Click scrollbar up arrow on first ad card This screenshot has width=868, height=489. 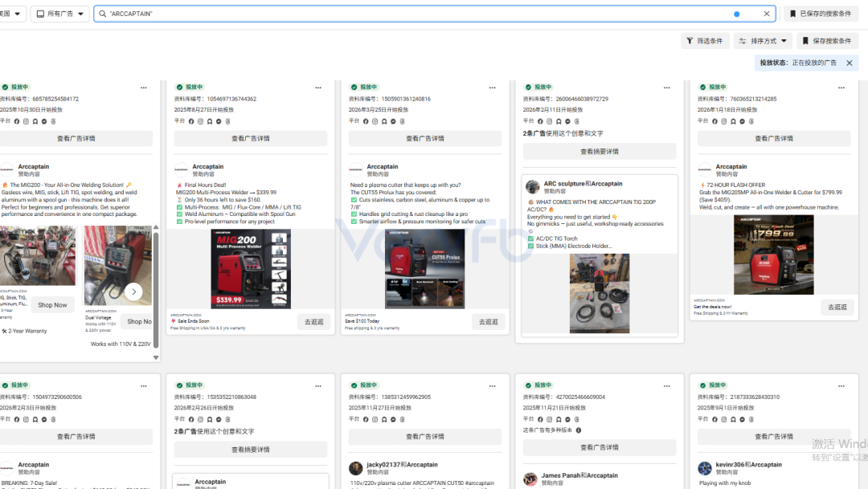(x=156, y=227)
